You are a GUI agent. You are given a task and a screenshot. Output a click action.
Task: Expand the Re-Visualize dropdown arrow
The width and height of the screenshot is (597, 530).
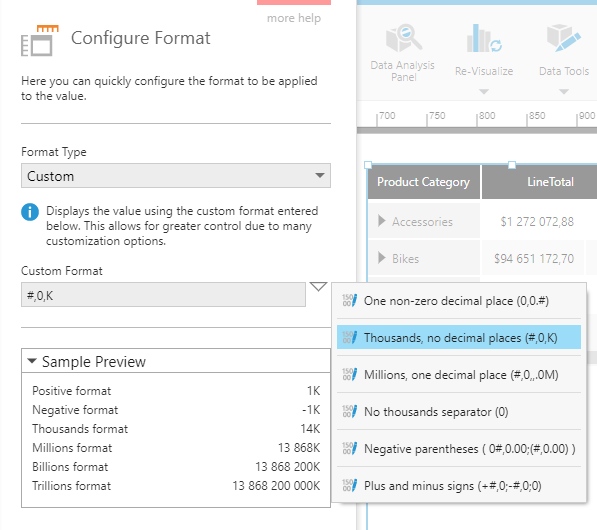point(484,91)
